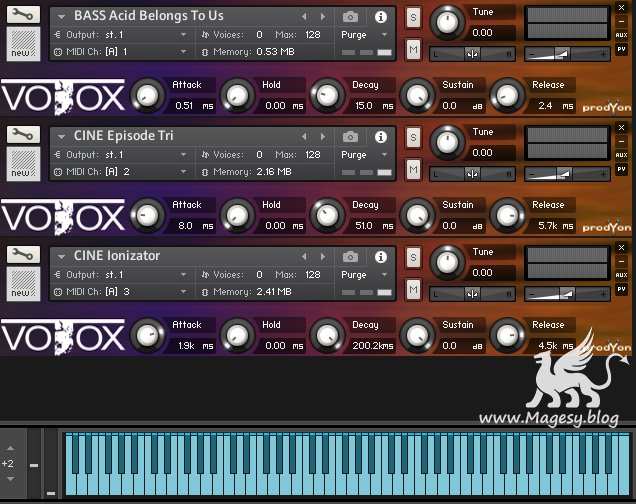This screenshot has height=504, width=636.
Task: Click the 'new' instrument icon of CINE Ionizator
Action: (23, 284)
